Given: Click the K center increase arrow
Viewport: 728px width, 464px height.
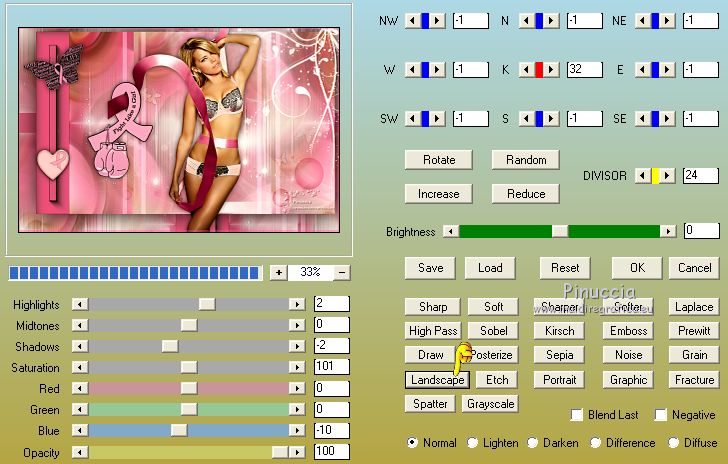Looking at the screenshot, I should (551, 70).
